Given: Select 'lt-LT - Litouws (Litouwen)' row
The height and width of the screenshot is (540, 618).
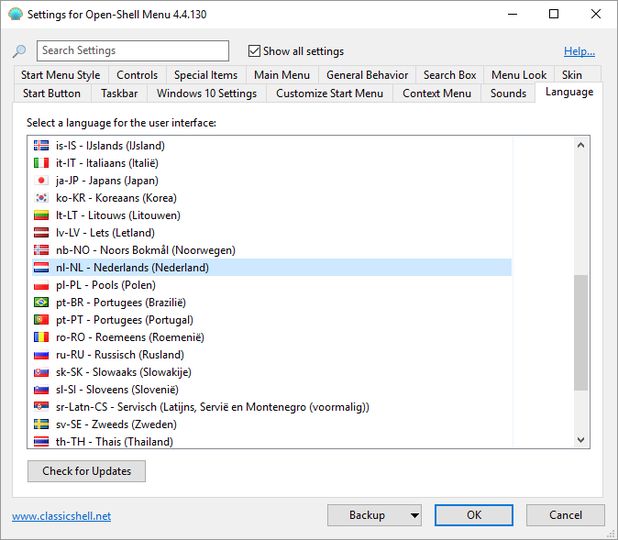Looking at the screenshot, I should (272, 215).
